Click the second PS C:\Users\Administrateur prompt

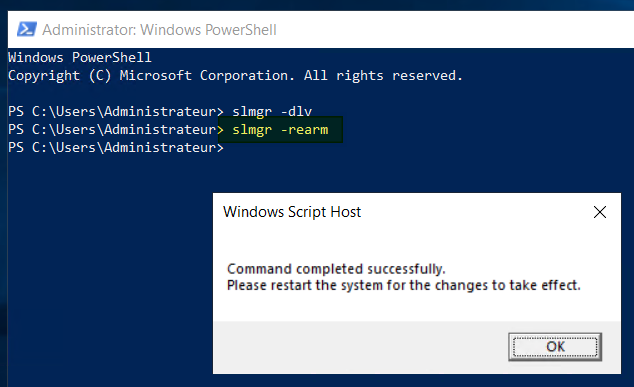pos(116,130)
